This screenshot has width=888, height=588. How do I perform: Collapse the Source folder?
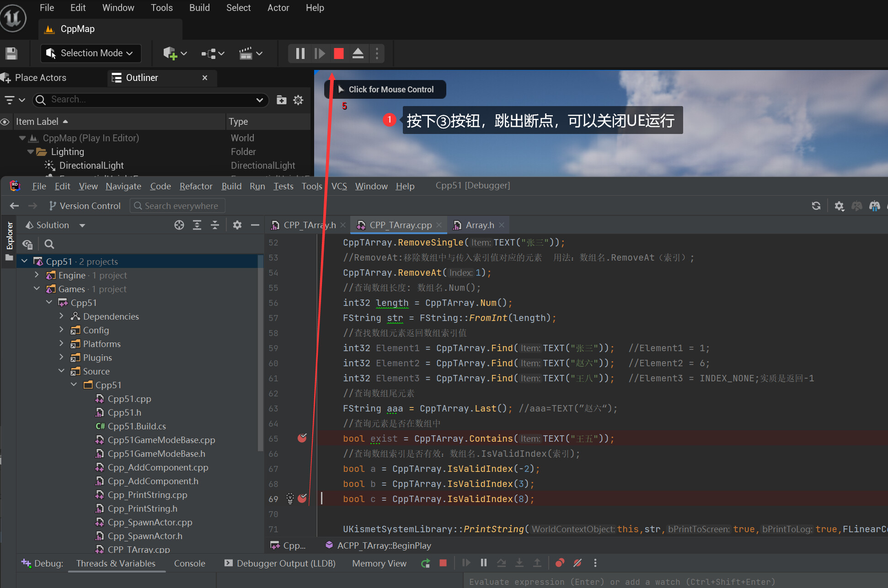point(62,371)
